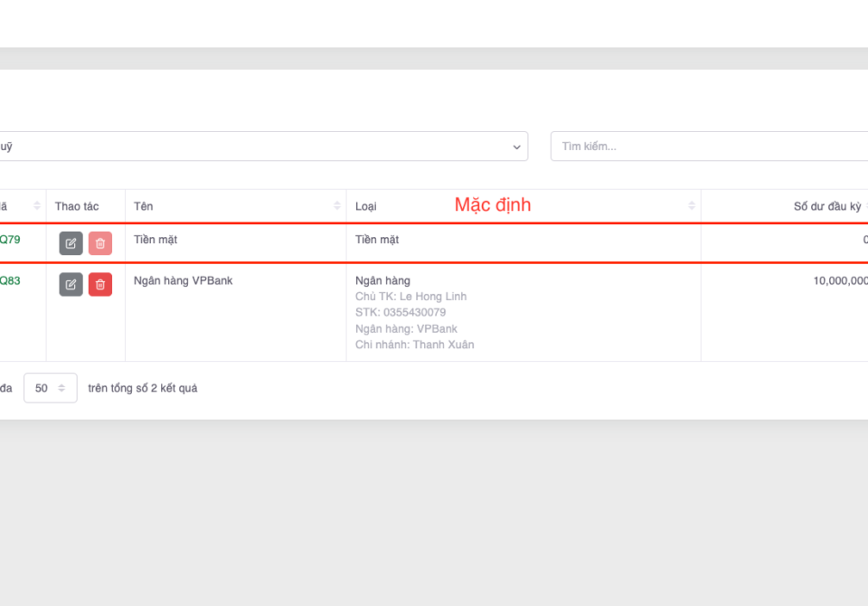Open the green code link ending Q79
This screenshot has width=868, height=606.
pyautogui.click(x=9, y=240)
